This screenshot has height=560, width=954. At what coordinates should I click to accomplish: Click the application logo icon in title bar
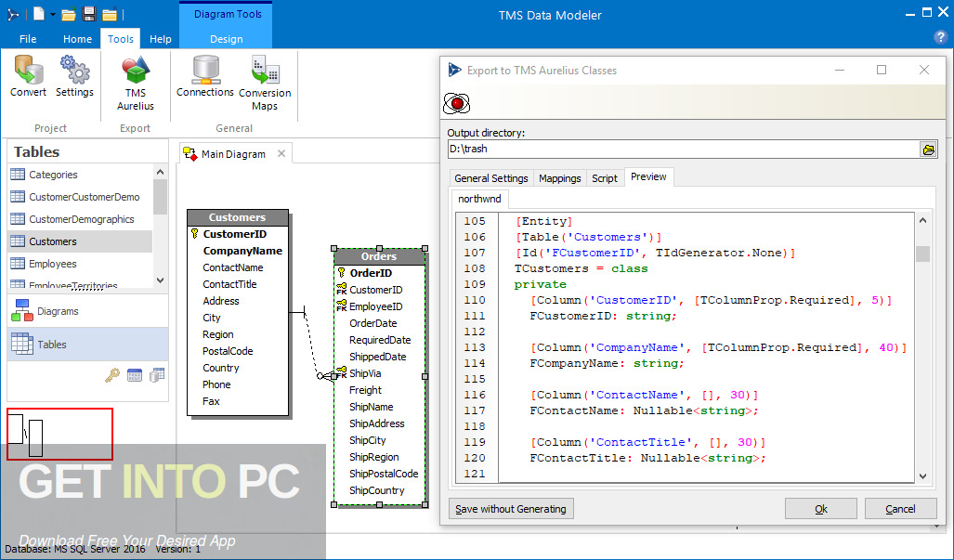(x=13, y=14)
